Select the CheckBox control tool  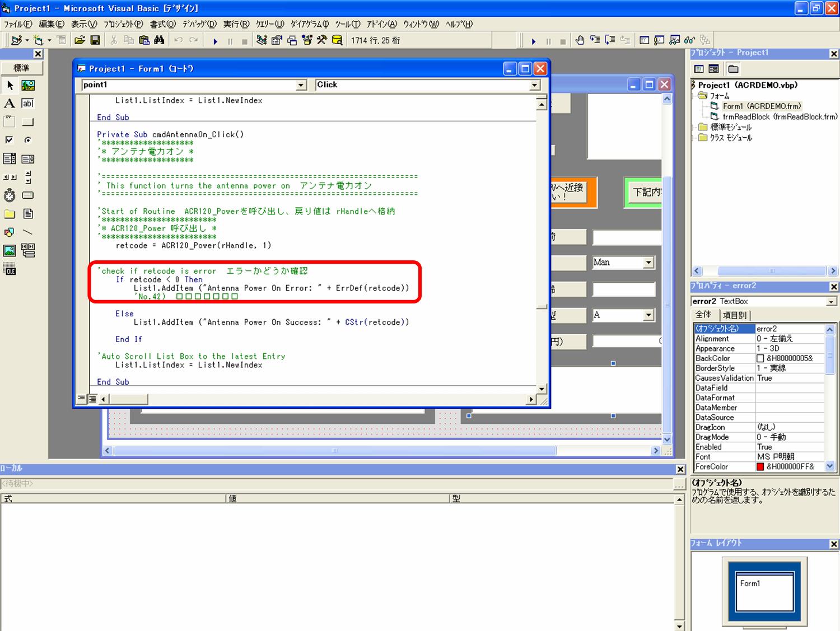point(10,140)
